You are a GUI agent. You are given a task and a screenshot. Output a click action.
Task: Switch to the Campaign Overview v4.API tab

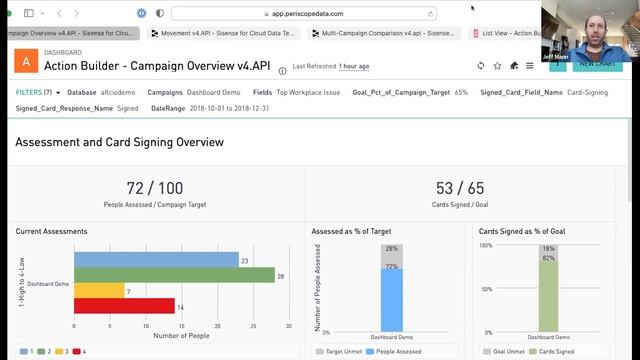[x=73, y=33]
